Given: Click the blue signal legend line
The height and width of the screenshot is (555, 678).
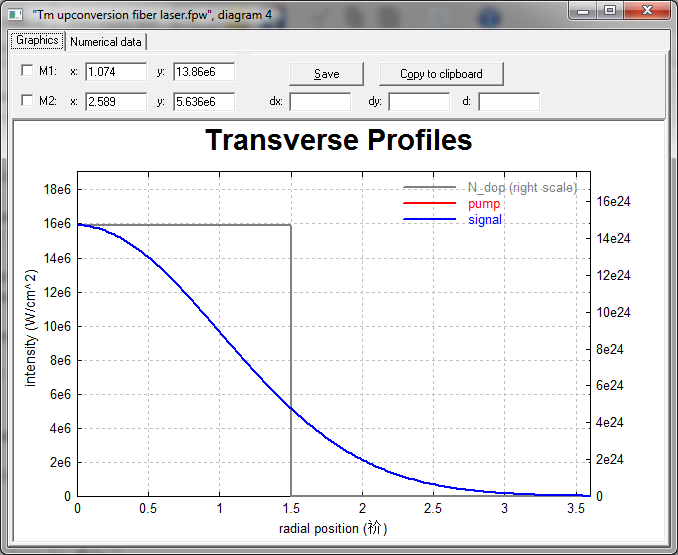Looking at the screenshot, I should (x=429, y=220).
